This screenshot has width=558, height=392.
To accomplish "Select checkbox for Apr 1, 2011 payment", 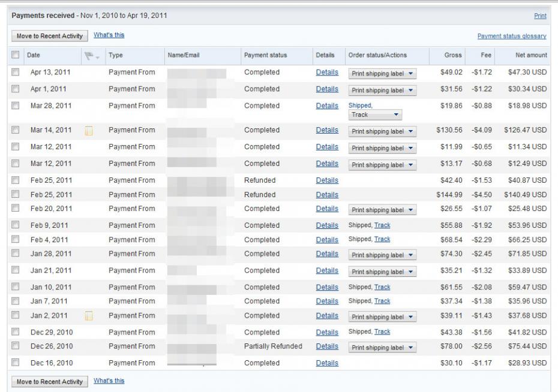I will tap(16, 89).
